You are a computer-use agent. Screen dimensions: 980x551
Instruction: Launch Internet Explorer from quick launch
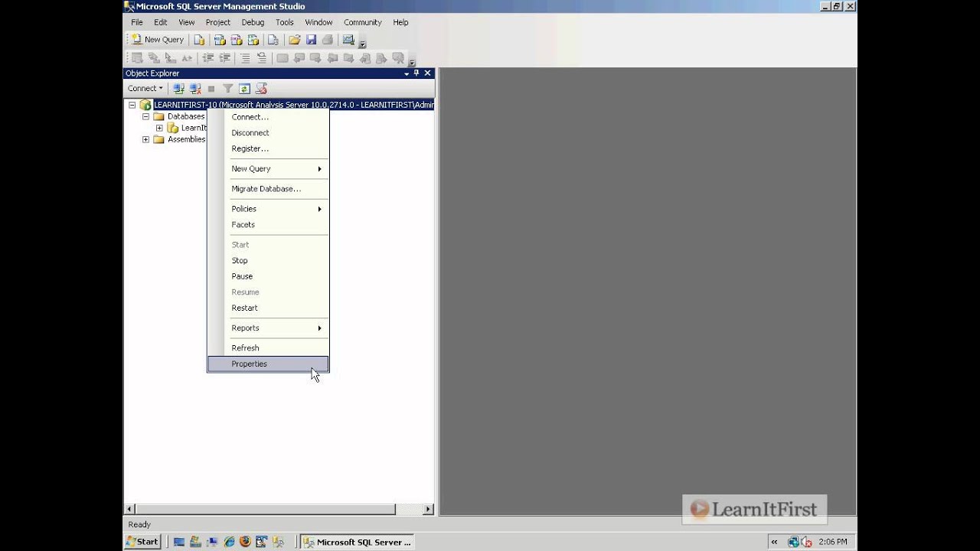229,542
